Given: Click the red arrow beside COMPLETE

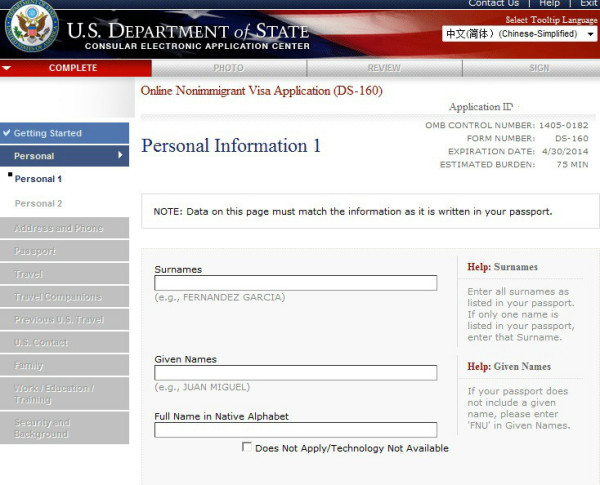Looking at the screenshot, I should 7,68.
